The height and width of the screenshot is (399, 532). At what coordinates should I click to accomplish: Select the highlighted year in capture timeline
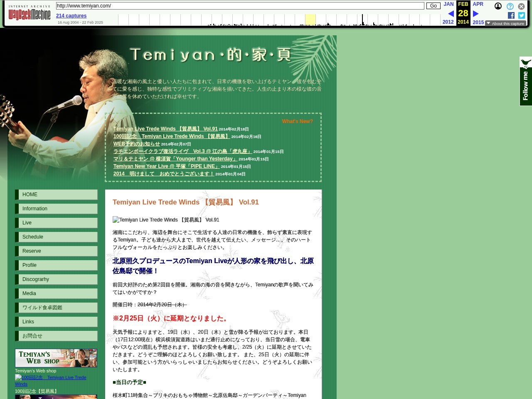(310, 20)
